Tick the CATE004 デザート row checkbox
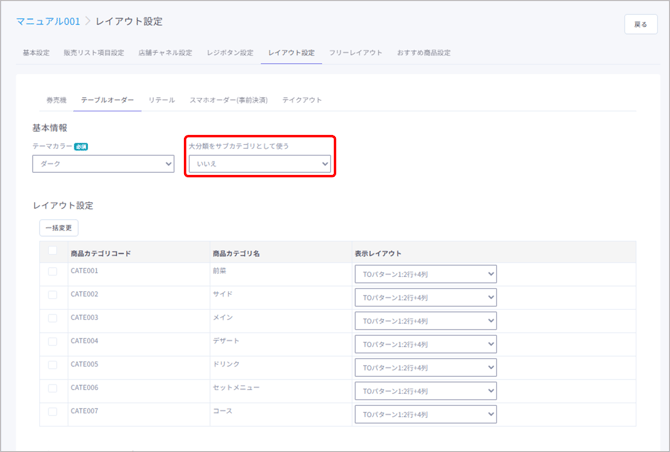Viewport: 670px width, 452px height. coord(53,341)
